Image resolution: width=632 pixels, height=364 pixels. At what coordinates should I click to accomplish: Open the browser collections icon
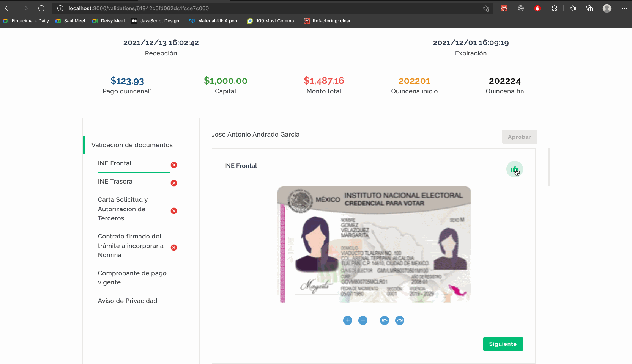589,8
